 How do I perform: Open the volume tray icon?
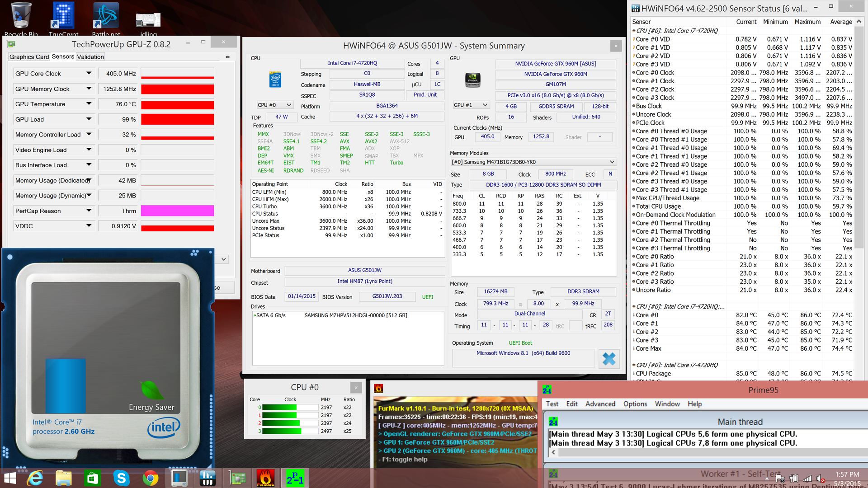click(821, 479)
